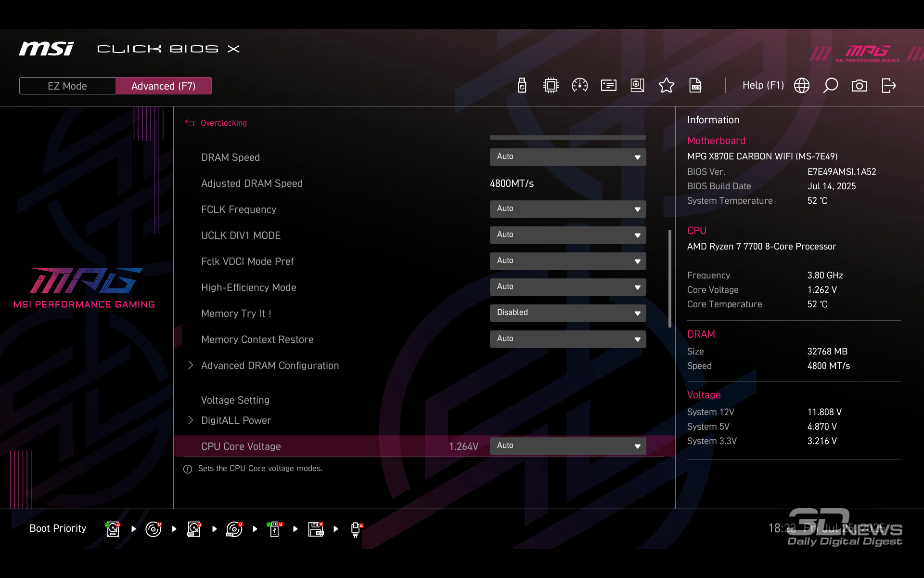Open Help (F1)

coord(763,85)
